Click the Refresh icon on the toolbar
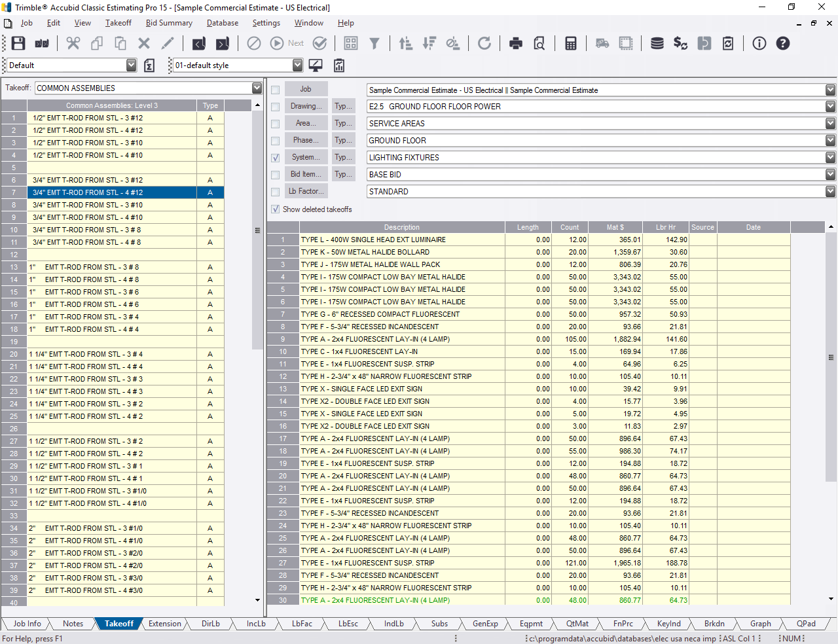This screenshot has height=644, width=838. tap(484, 43)
